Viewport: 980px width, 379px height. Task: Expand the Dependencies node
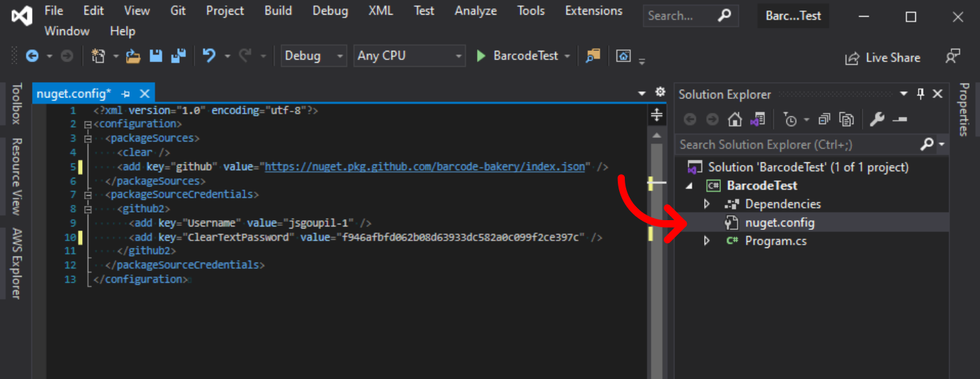pos(707,204)
